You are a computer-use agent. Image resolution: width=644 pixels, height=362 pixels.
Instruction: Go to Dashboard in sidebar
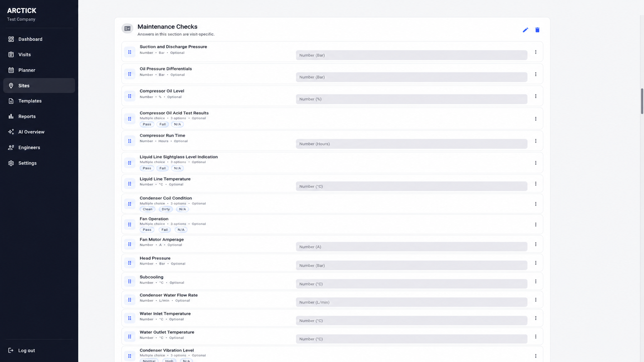[39, 39]
